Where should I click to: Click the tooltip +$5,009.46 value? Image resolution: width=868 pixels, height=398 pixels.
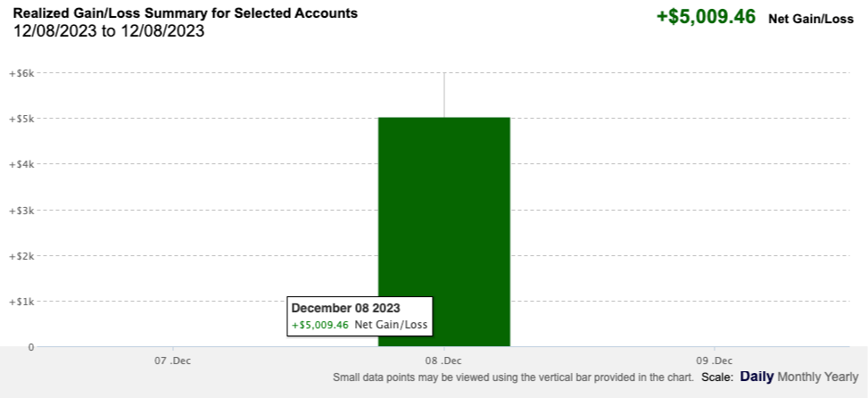pos(320,325)
